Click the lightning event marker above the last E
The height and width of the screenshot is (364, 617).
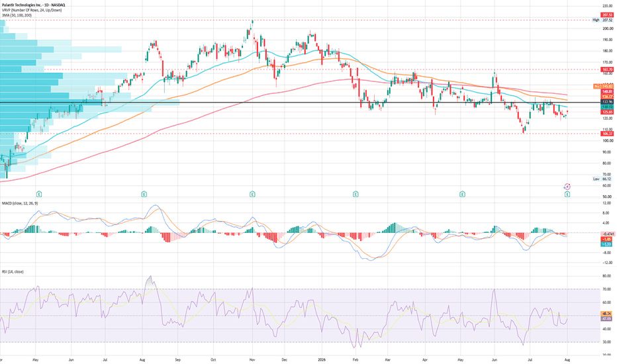[567, 187]
